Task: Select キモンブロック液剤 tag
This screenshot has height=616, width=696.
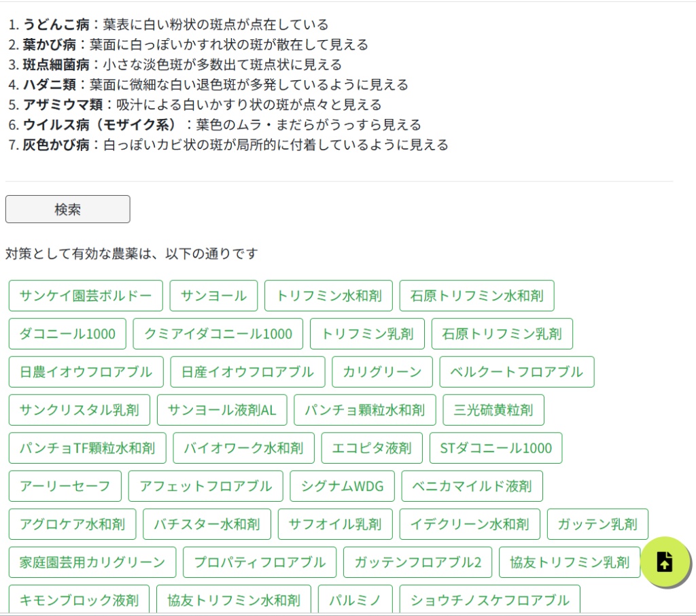Action: 79,600
